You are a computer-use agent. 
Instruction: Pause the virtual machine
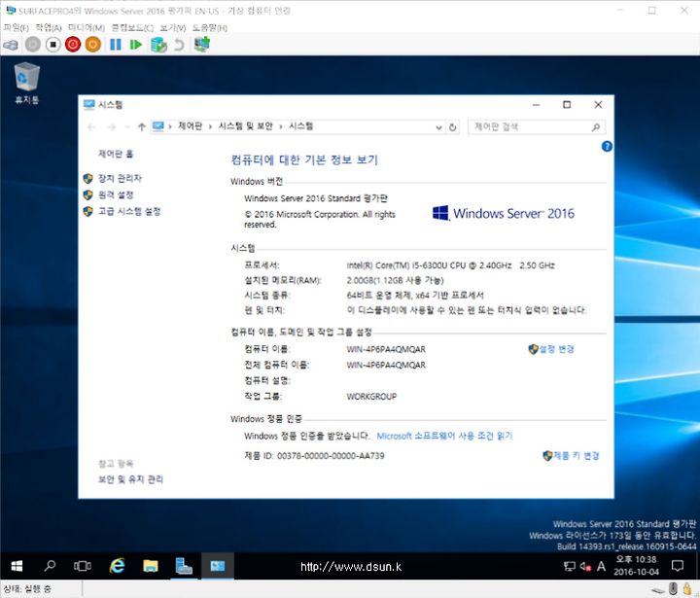click(x=116, y=45)
